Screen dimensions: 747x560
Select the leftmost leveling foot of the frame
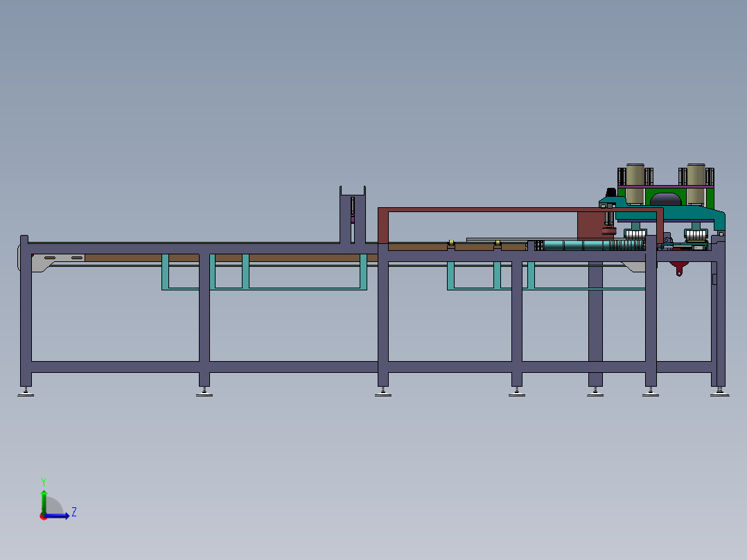pyautogui.click(x=26, y=392)
